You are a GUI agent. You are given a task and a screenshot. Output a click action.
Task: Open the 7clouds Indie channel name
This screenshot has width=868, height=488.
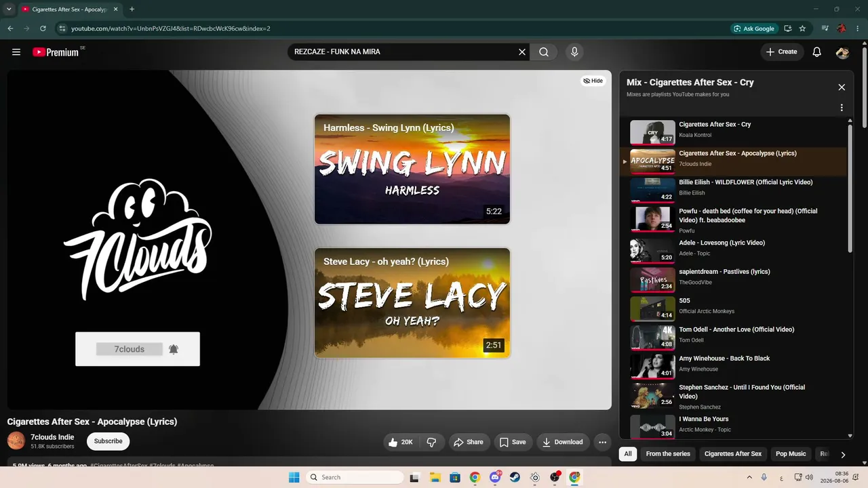[52, 437]
